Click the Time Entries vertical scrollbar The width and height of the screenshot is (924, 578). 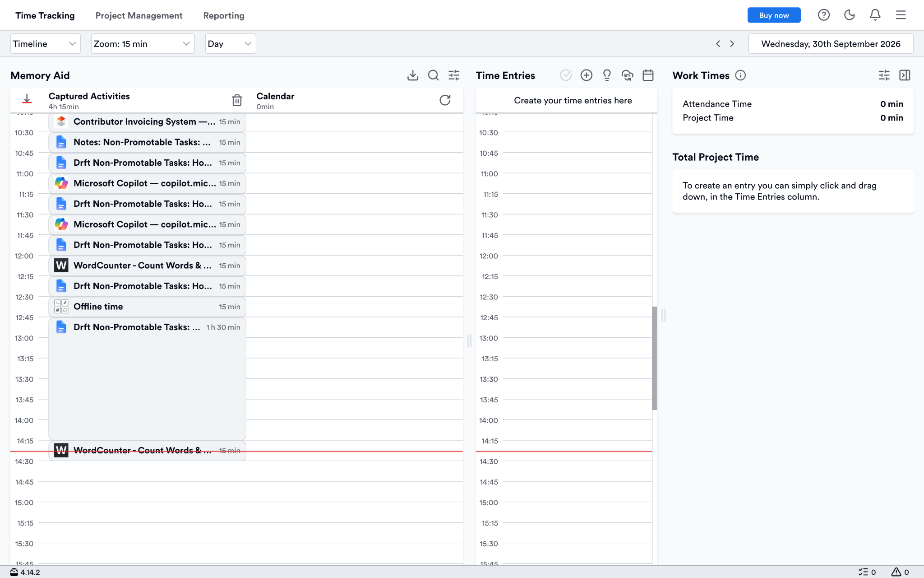click(654, 358)
